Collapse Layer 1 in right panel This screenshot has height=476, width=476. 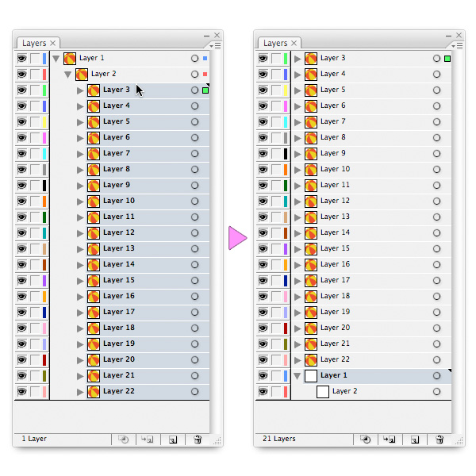pyautogui.click(x=297, y=376)
